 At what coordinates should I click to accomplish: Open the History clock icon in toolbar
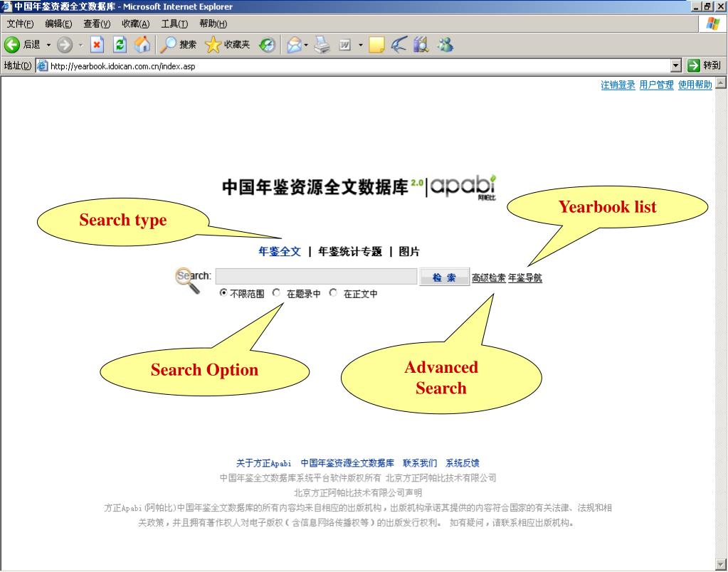(267, 45)
